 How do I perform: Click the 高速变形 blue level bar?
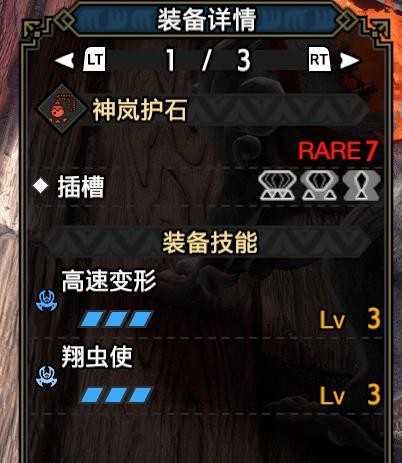[116, 319]
